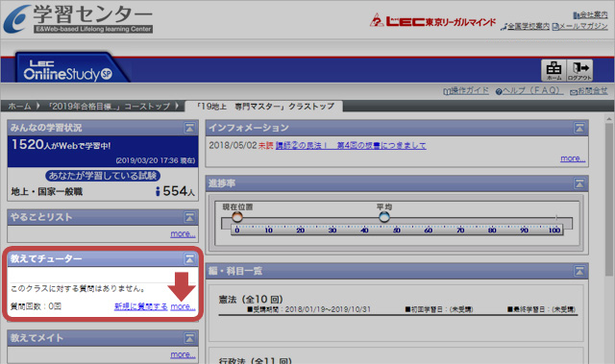
Task: Collapse the インフォメーション panel
Action: click(x=579, y=128)
